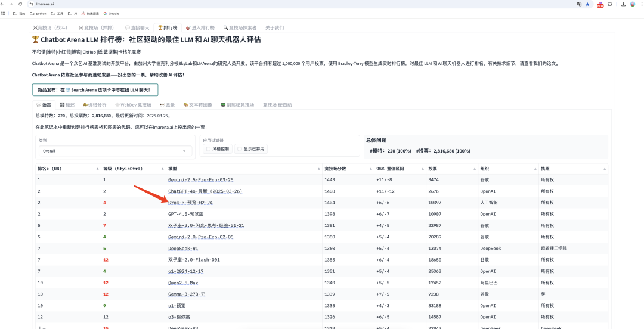Select the 语言 sub-tab

pos(44,105)
